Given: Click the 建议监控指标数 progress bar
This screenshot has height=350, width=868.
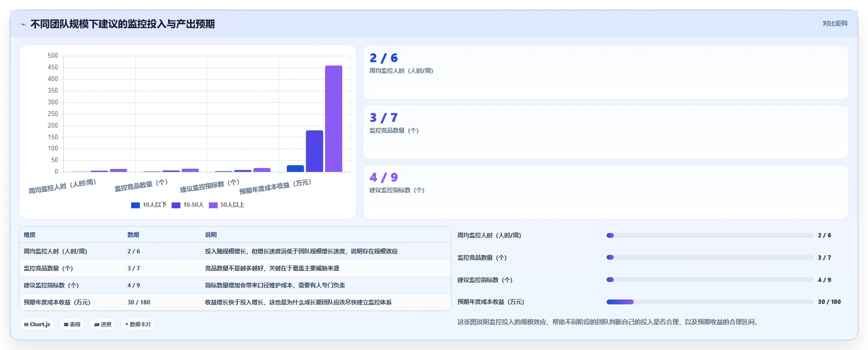Looking at the screenshot, I should (x=710, y=280).
